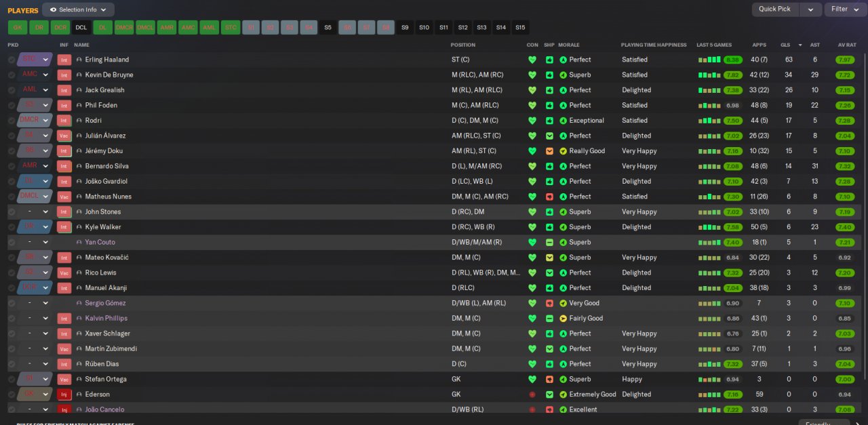This screenshot has width=868, height=425.
Task: Click Erling Haaland's 7.97 average rating badge
Action: click(x=845, y=60)
